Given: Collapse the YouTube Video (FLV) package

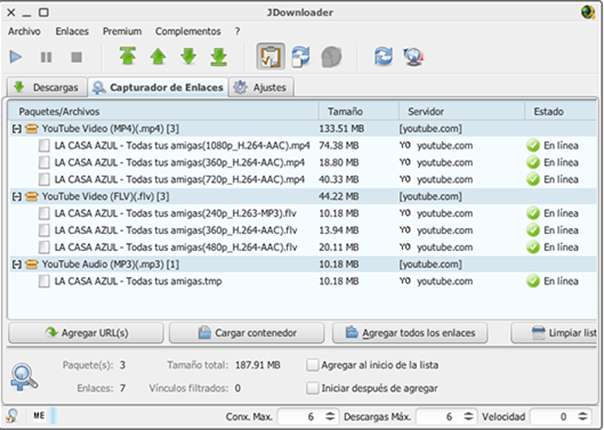Looking at the screenshot, I should click(x=17, y=197).
